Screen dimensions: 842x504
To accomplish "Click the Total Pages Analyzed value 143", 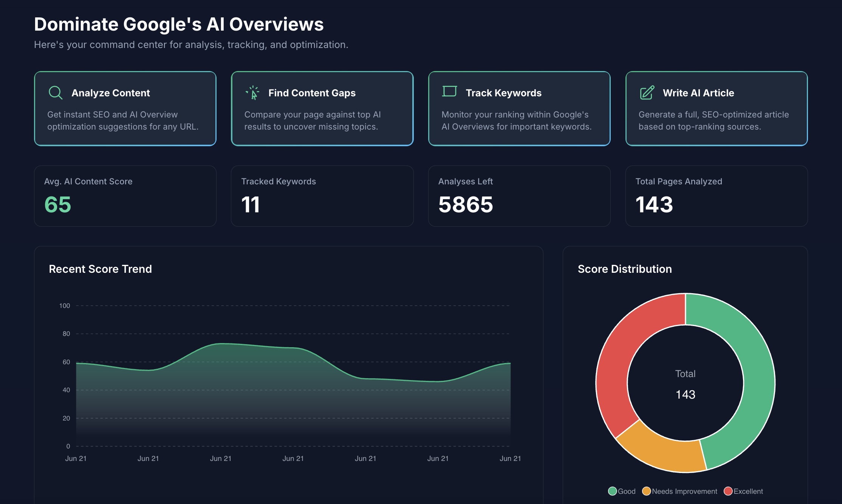I will [654, 204].
